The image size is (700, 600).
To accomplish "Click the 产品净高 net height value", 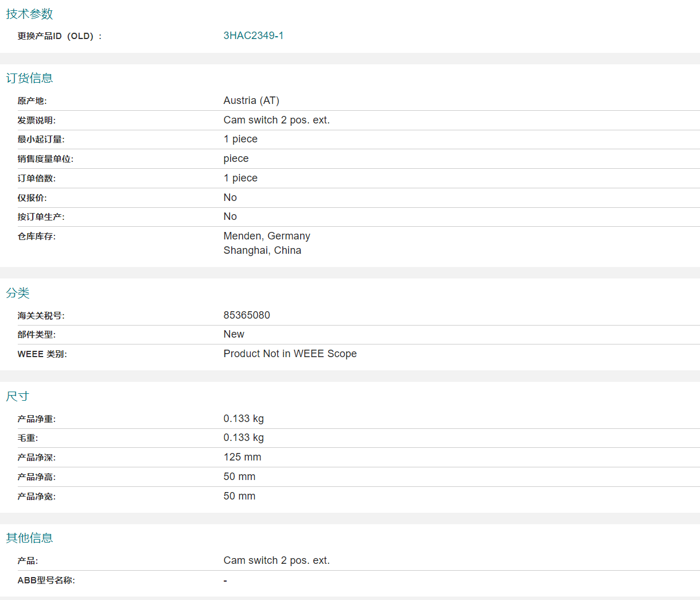I will (x=239, y=477).
